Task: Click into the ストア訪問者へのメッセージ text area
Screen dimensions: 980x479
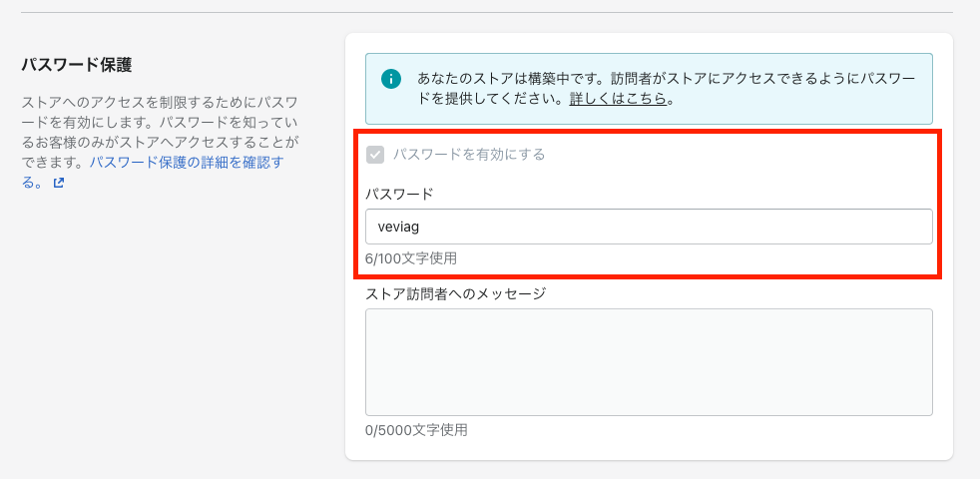Action: [649, 362]
